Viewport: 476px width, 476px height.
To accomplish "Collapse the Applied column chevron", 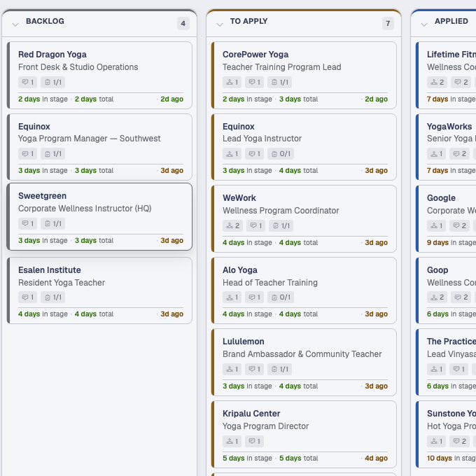I will [x=424, y=24].
